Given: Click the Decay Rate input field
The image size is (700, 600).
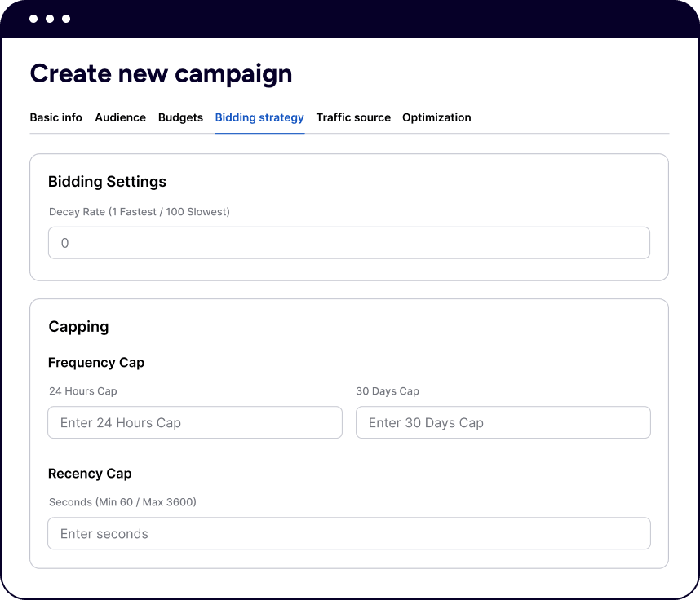Looking at the screenshot, I should coord(348,243).
